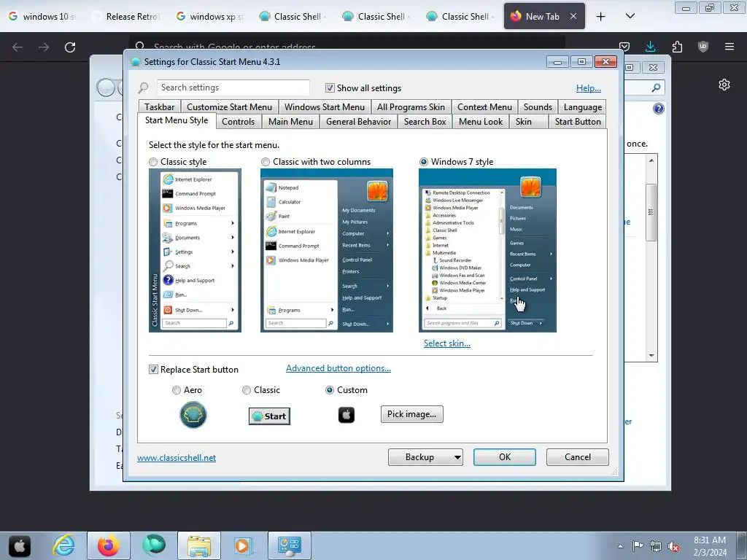Image resolution: width=747 pixels, height=560 pixels.
Task: Open Firefox list all tabs chevron
Action: [x=630, y=16]
